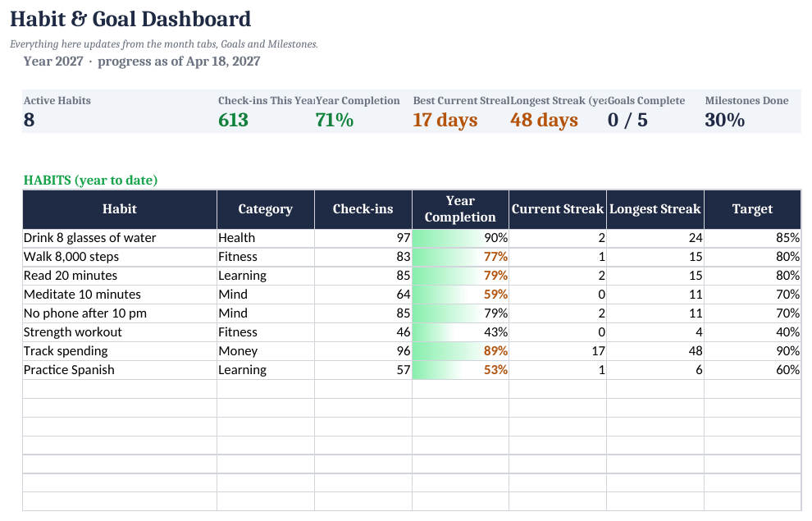Click the 43% year completion cell

click(460, 332)
